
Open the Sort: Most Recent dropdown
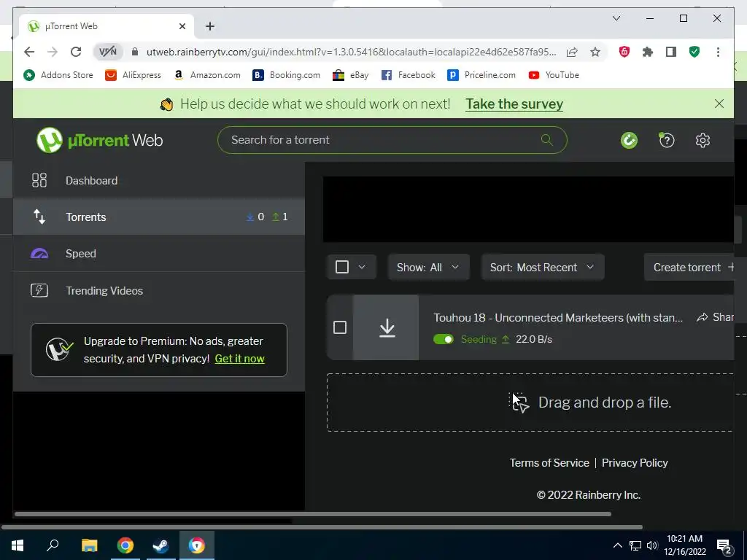[543, 267]
